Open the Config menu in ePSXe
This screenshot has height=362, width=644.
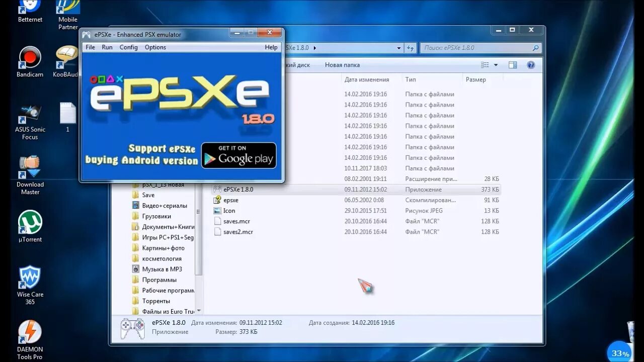128,47
